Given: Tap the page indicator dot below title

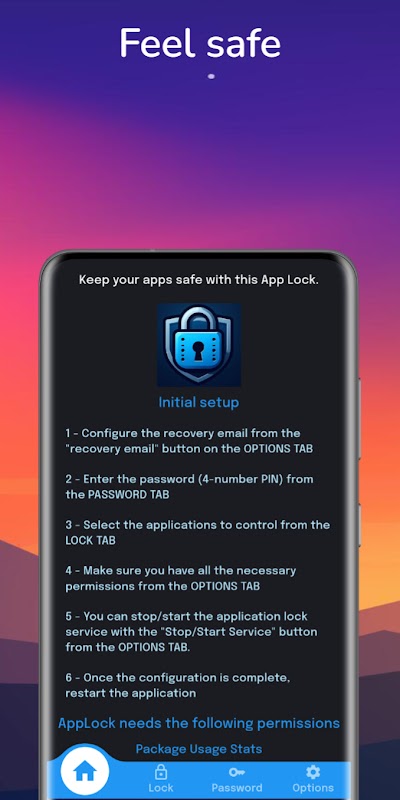Looking at the screenshot, I should pos(211,77).
